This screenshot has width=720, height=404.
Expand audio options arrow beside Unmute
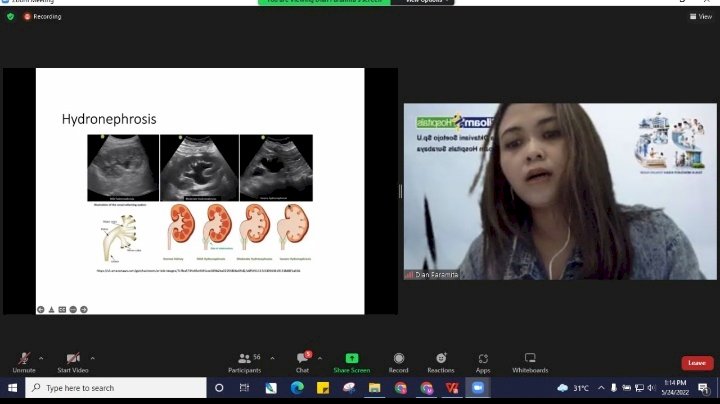41,358
